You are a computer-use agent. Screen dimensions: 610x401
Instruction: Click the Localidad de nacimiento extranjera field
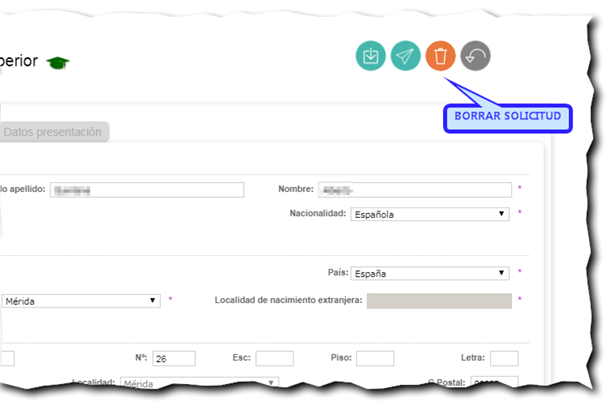[439, 300]
